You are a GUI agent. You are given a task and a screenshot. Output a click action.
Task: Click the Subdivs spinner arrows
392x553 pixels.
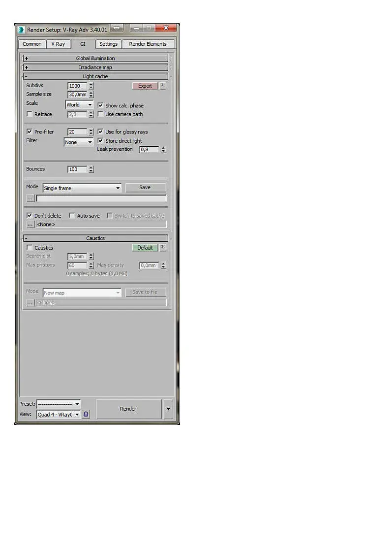[x=91, y=86]
